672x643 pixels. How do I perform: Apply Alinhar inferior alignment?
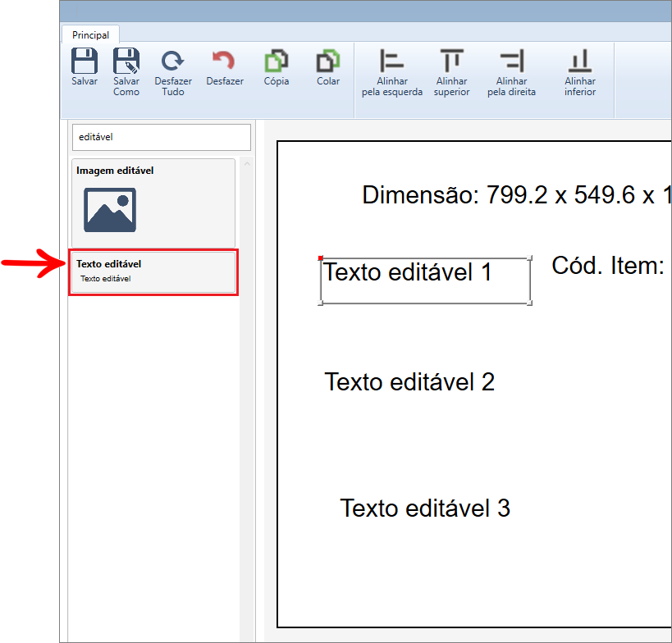click(580, 73)
